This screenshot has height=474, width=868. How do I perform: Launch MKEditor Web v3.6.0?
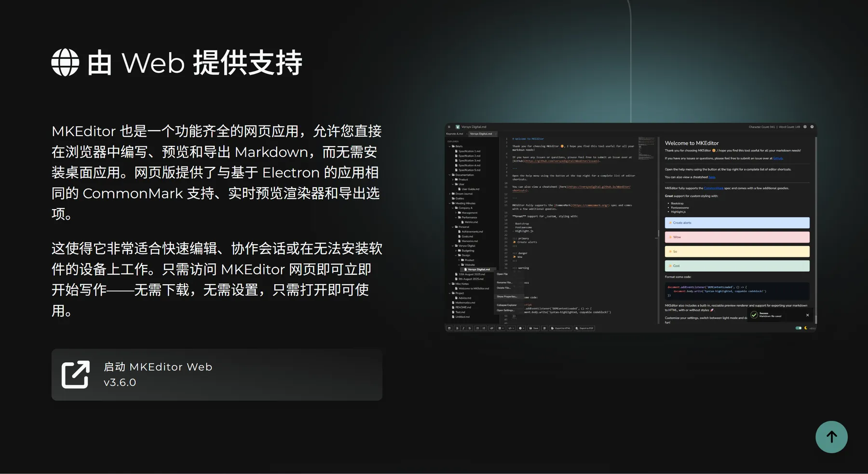pyautogui.click(x=217, y=375)
